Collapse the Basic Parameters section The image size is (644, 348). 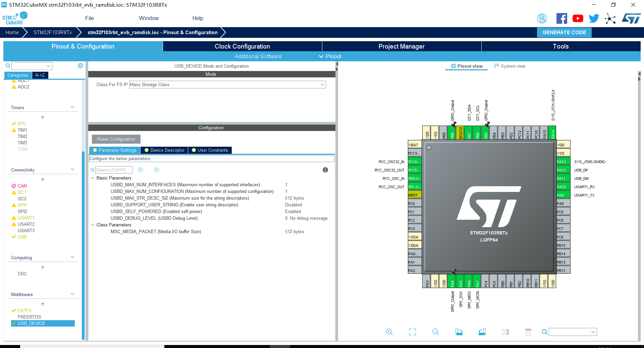click(x=93, y=178)
